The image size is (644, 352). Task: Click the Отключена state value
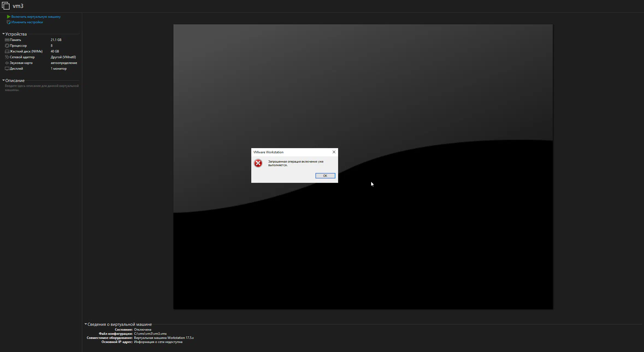pos(143,330)
